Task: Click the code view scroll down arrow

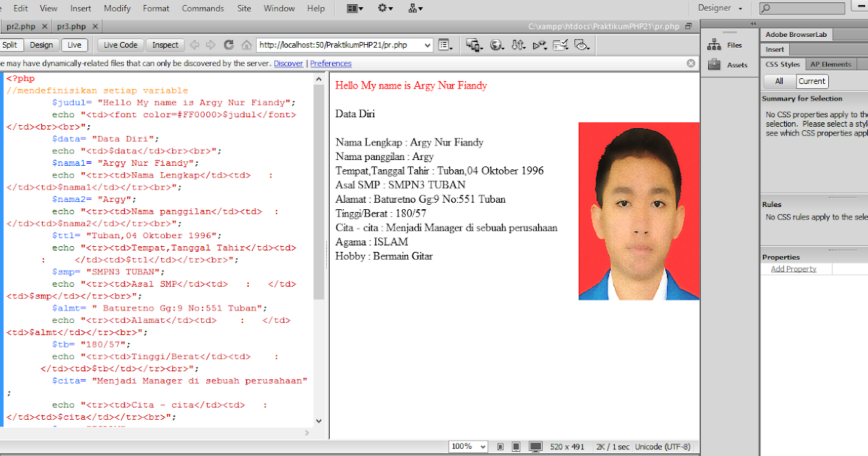Action: point(319,420)
